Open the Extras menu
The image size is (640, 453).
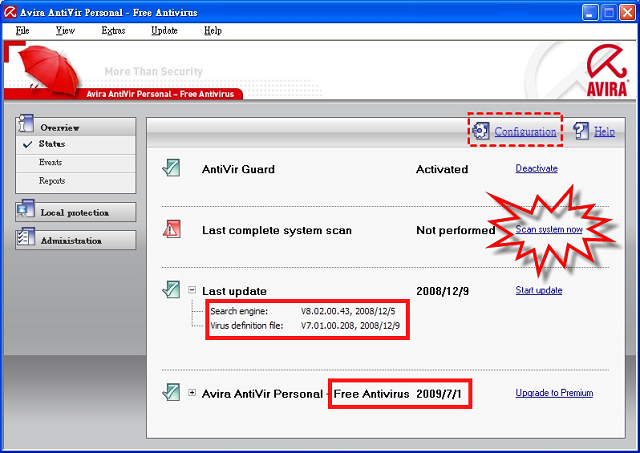click(113, 31)
